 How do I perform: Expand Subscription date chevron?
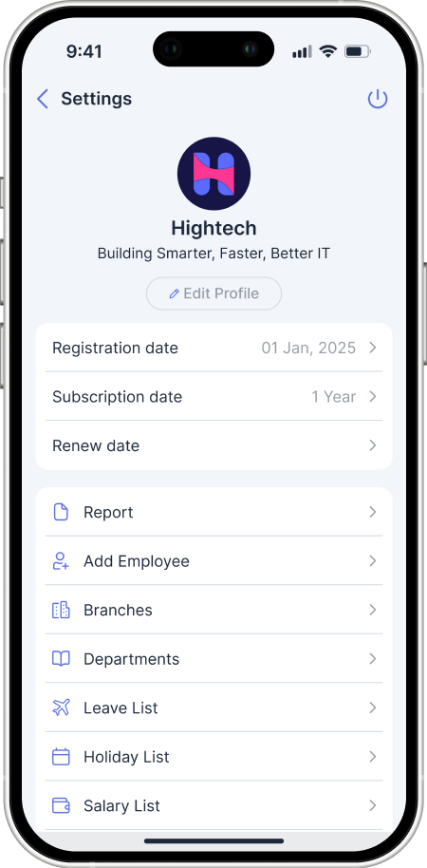click(373, 396)
